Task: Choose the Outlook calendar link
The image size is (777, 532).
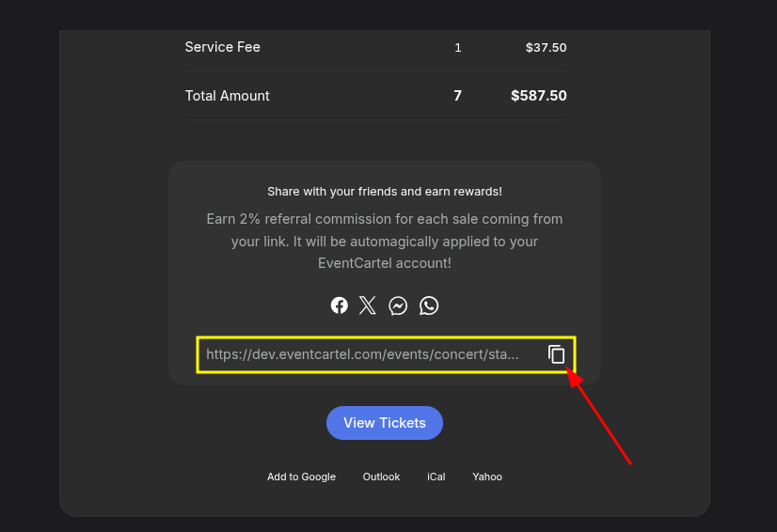Action: (x=381, y=477)
